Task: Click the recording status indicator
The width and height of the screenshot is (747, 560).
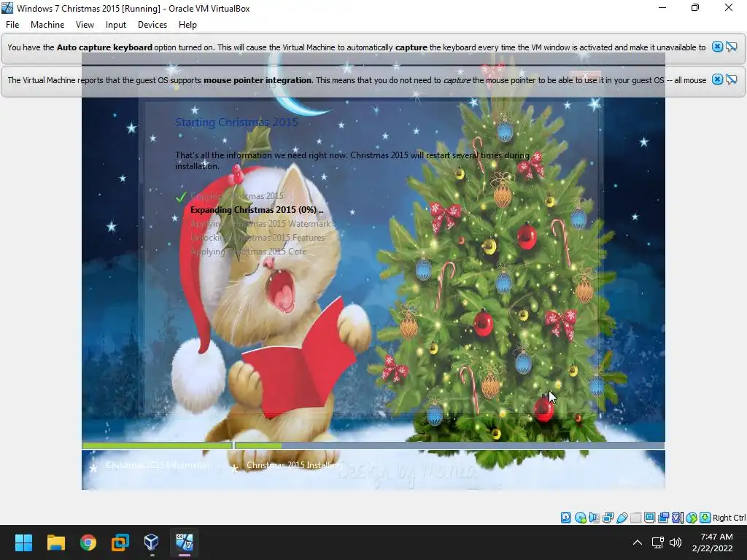Action: (x=663, y=518)
